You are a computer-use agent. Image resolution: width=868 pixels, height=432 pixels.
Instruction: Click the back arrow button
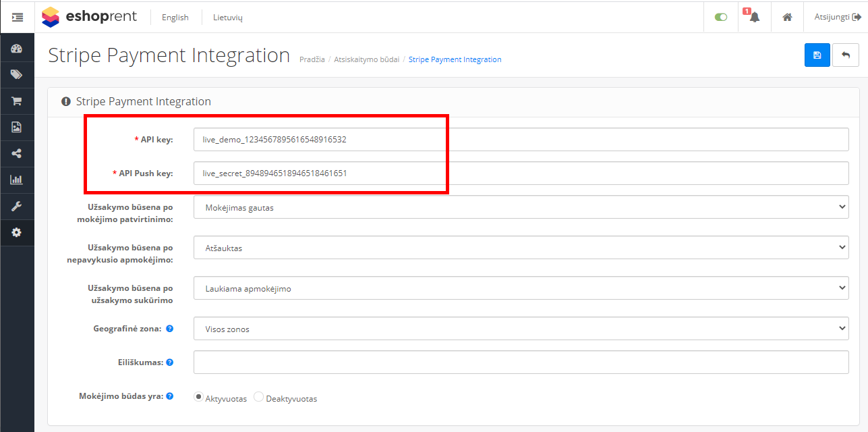tap(846, 55)
